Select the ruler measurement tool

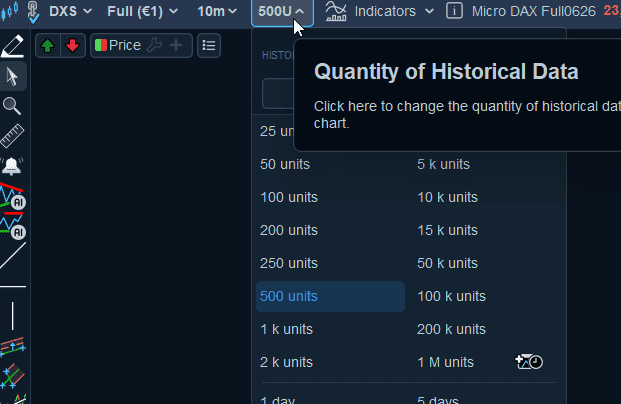tap(12, 136)
